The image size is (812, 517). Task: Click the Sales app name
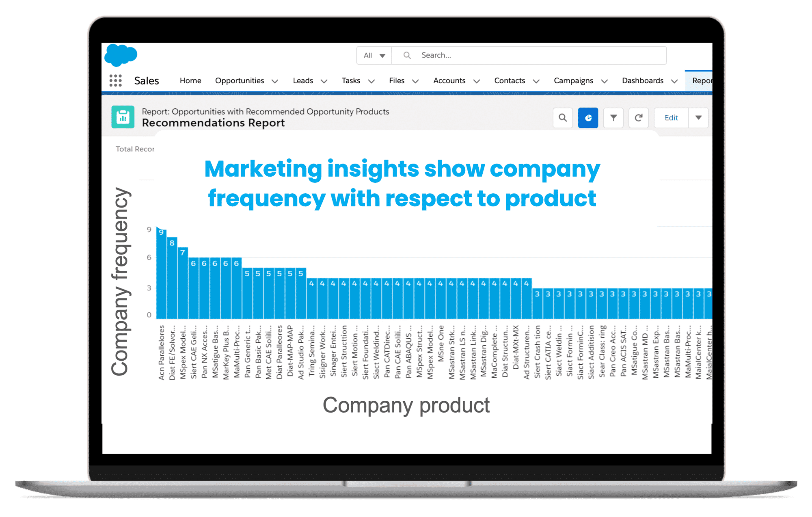click(x=147, y=80)
